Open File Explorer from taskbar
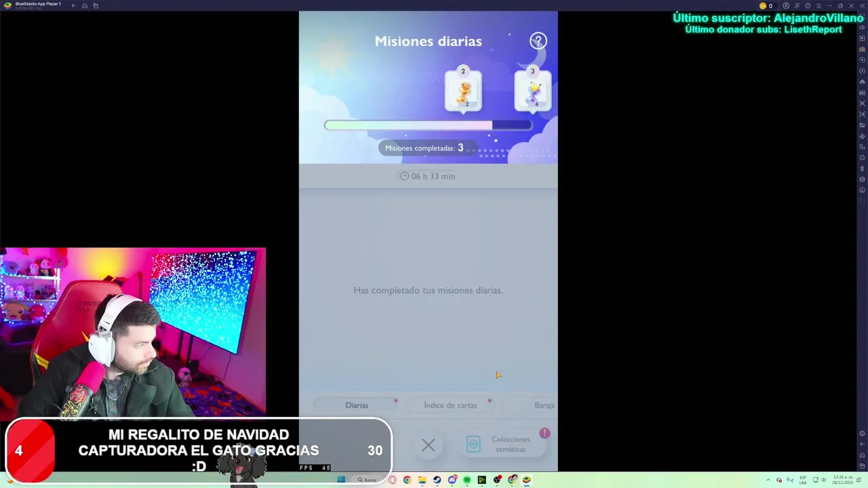 point(422,480)
